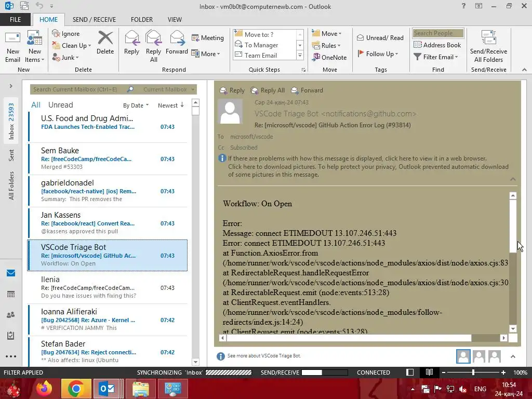532x399 pixels.
Task: Open Firefox from the taskbar
Action: coord(44,389)
